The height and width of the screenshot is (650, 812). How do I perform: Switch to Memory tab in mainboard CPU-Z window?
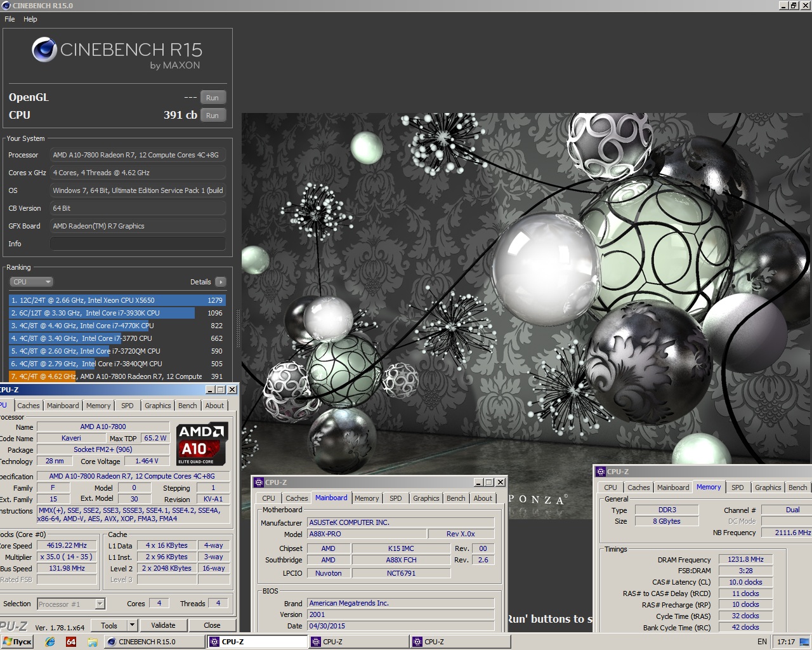pyautogui.click(x=367, y=498)
